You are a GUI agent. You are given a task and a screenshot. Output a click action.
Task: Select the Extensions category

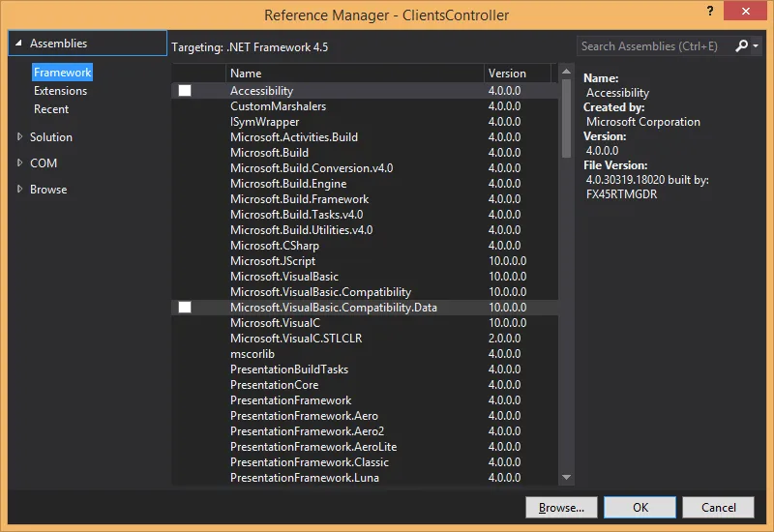click(x=60, y=91)
